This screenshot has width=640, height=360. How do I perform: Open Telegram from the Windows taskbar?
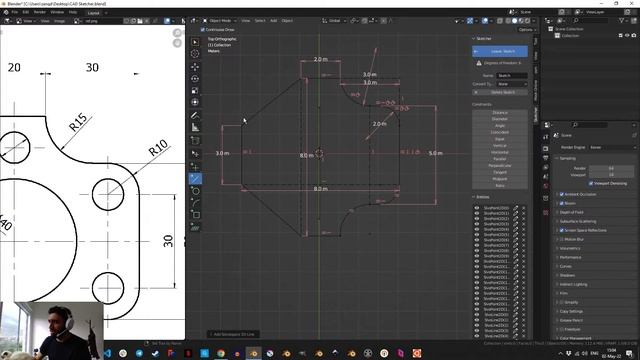pyautogui.click(x=139, y=353)
